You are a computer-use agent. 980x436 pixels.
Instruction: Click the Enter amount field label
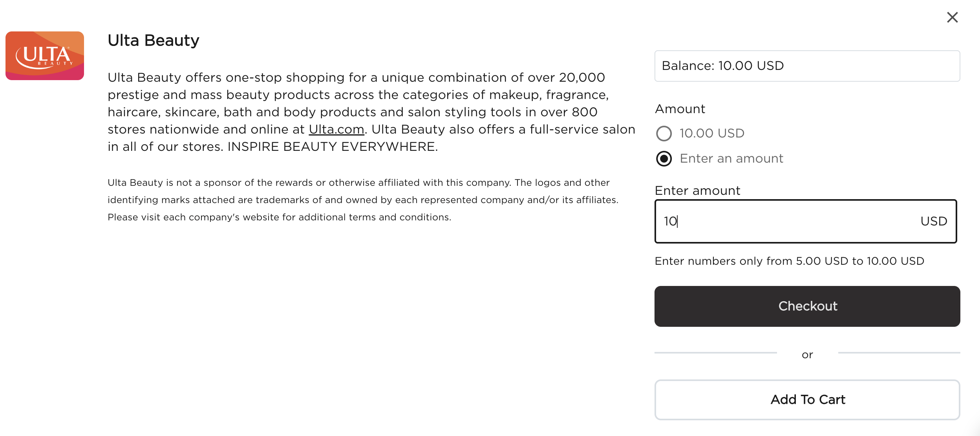(x=697, y=191)
